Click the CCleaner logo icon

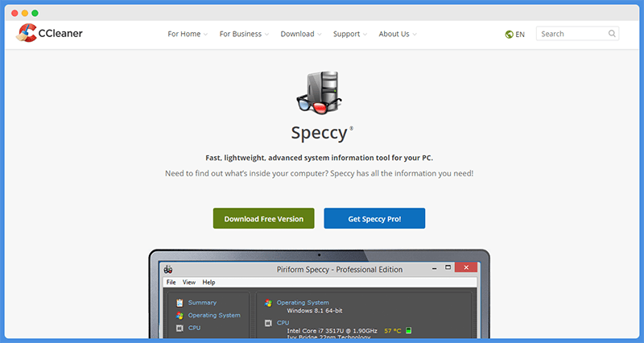click(x=27, y=33)
